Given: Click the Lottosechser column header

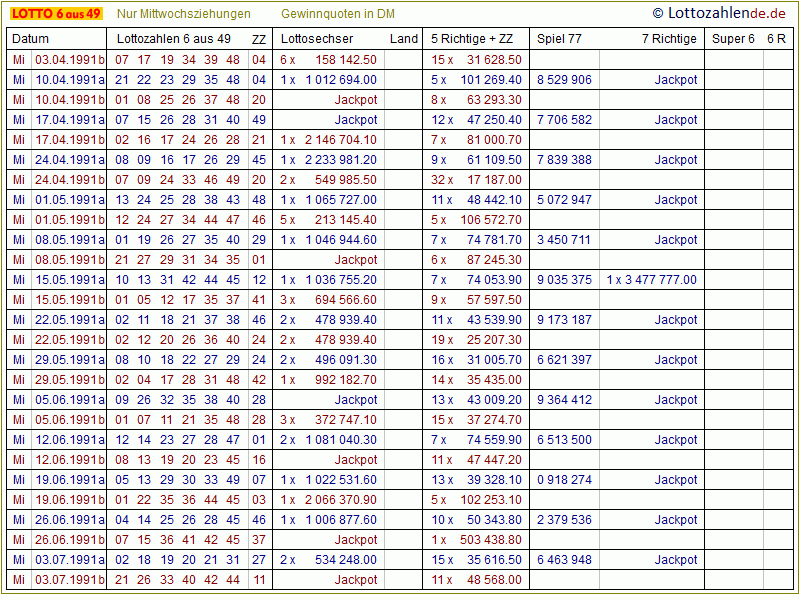Looking at the screenshot, I should coord(317,39).
